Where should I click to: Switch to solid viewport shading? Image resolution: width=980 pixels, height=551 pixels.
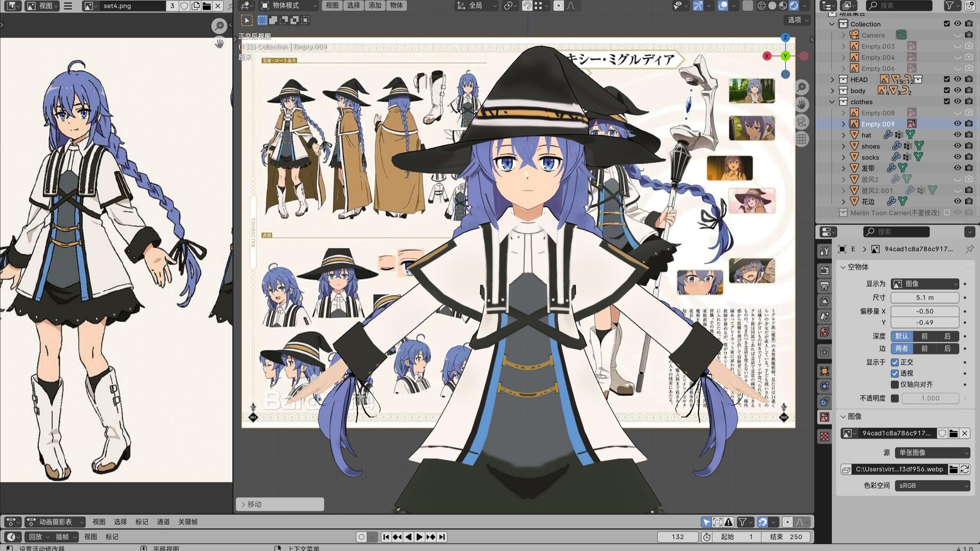(772, 6)
